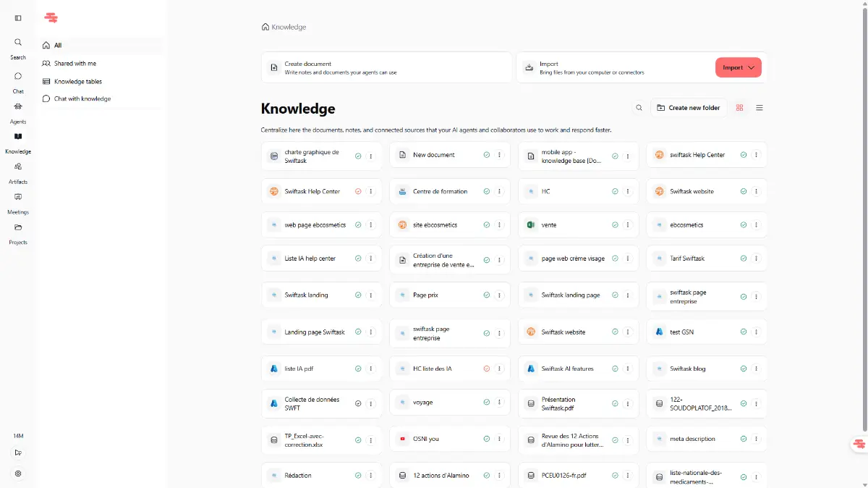Open site ebcosmetics globe icon
Viewport: 868px width, 488px height.
click(402, 225)
